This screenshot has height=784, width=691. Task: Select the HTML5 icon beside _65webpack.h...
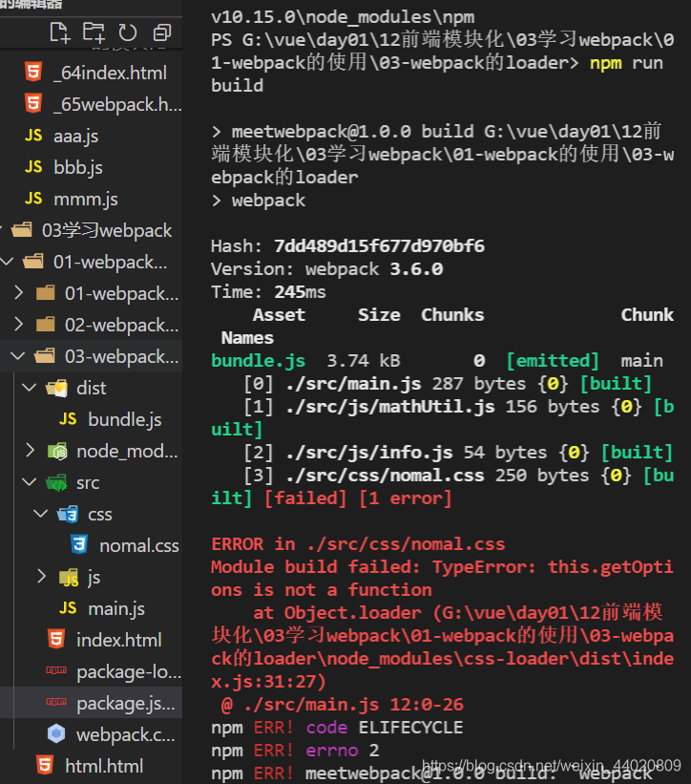[33, 103]
